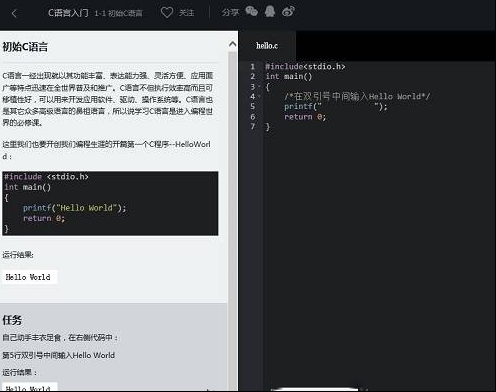
Task: Click line number 1 in editor gutter
Action: tap(253, 66)
